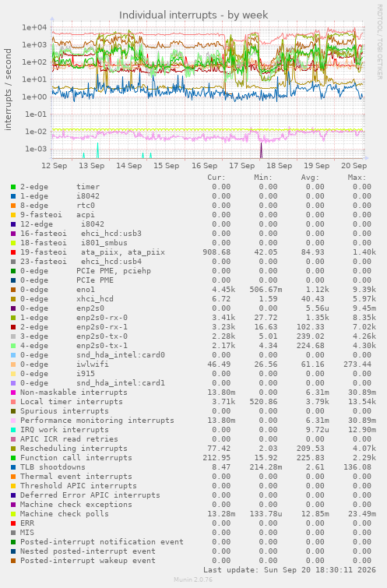The height and width of the screenshot is (588, 387).
Task: Click the Max column header
Action: pos(357,178)
